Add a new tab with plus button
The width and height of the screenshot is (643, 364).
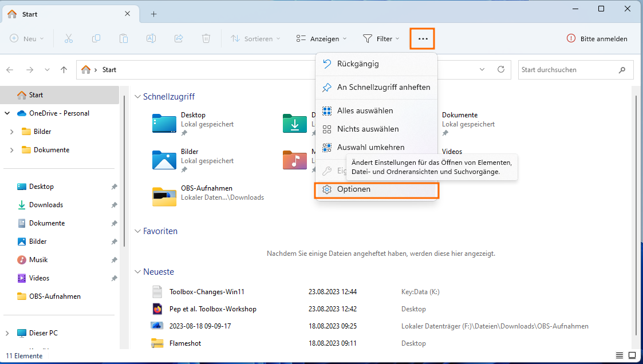click(x=154, y=14)
